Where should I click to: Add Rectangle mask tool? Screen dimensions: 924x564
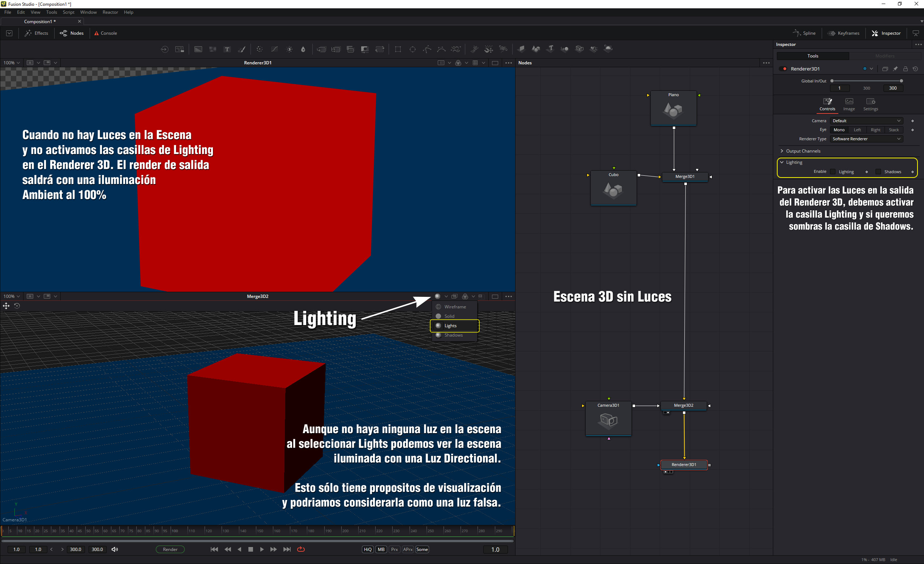(x=398, y=49)
